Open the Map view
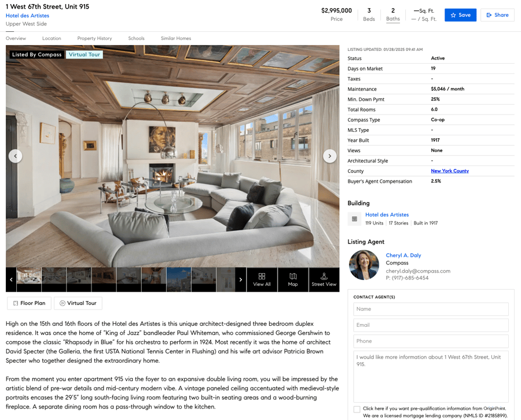521x420 pixels. pyautogui.click(x=293, y=279)
